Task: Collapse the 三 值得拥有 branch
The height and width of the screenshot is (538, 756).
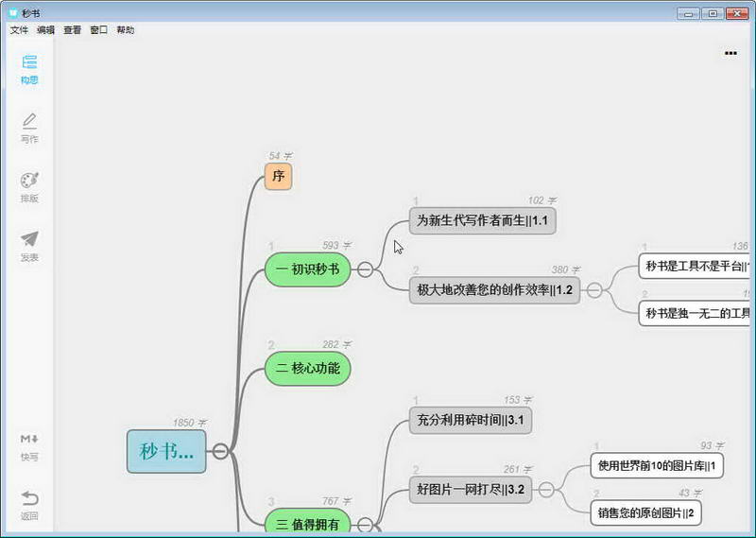Action: click(365, 525)
